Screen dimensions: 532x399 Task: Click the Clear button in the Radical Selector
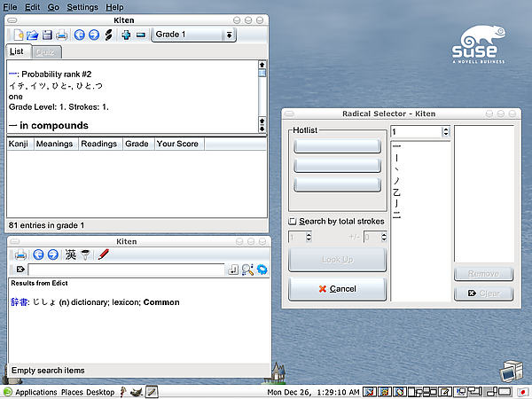pyautogui.click(x=483, y=293)
